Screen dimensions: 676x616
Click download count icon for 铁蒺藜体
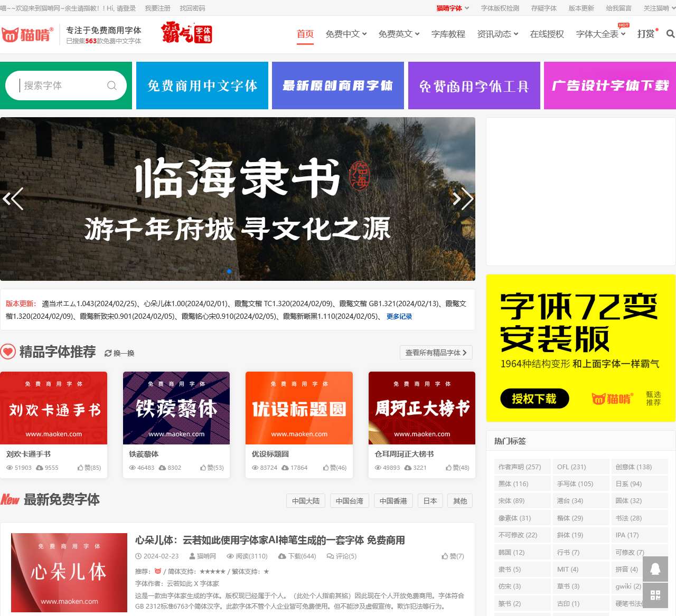point(163,468)
